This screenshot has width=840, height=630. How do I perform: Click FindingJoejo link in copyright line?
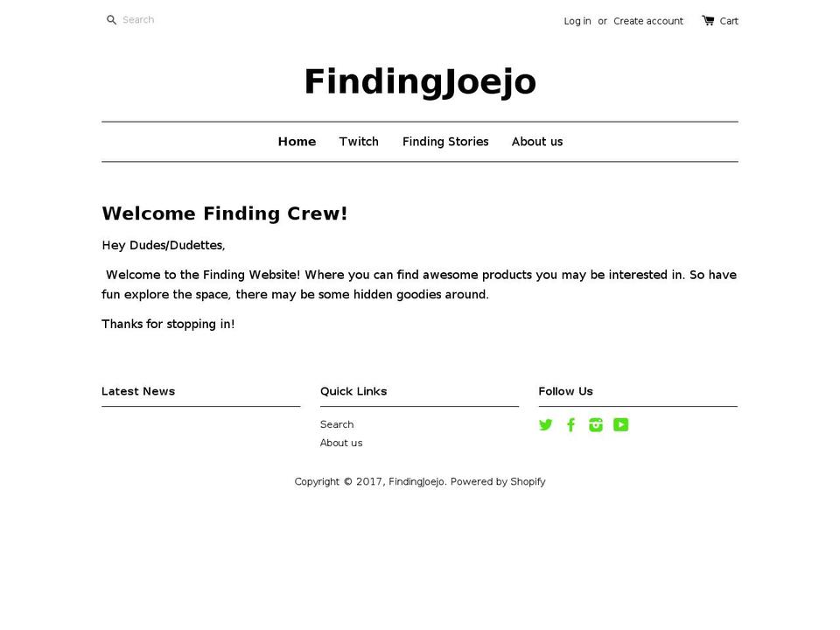pos(416,481)
